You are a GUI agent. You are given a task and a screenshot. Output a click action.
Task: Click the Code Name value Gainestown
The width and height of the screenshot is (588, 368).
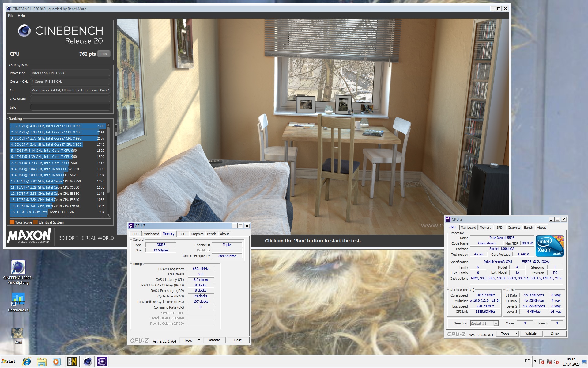(x=487, y=243)
